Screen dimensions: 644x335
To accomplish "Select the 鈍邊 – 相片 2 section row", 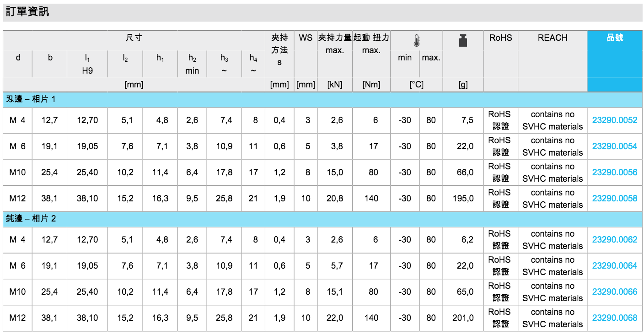I will 30,219.
